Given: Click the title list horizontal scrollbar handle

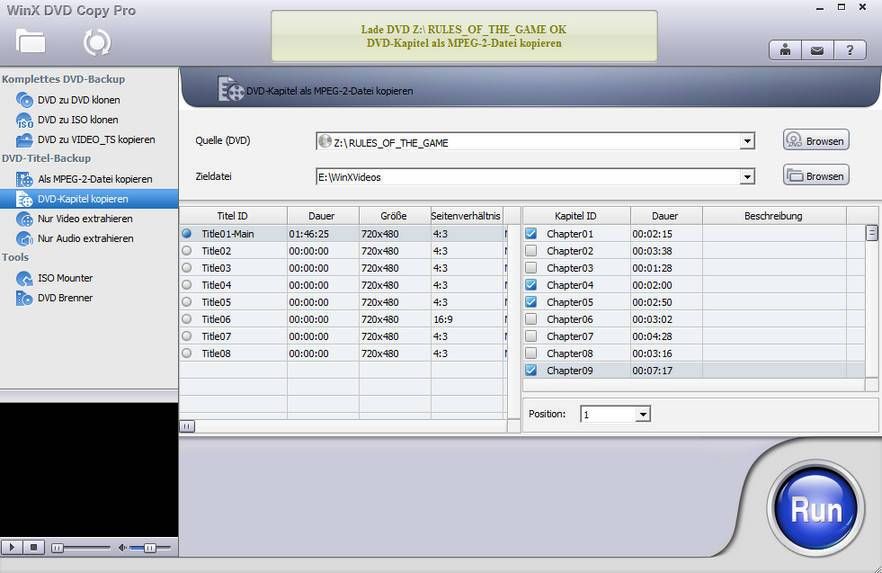Looking at the screenshot, I should [187, 426].
